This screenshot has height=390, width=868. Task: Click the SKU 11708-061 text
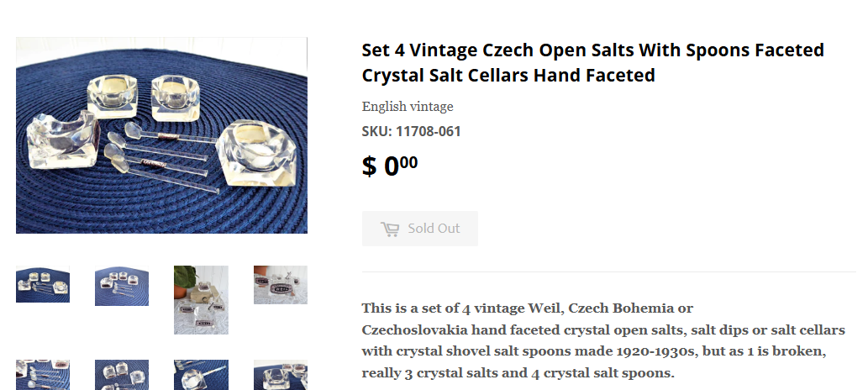point(411,131)
